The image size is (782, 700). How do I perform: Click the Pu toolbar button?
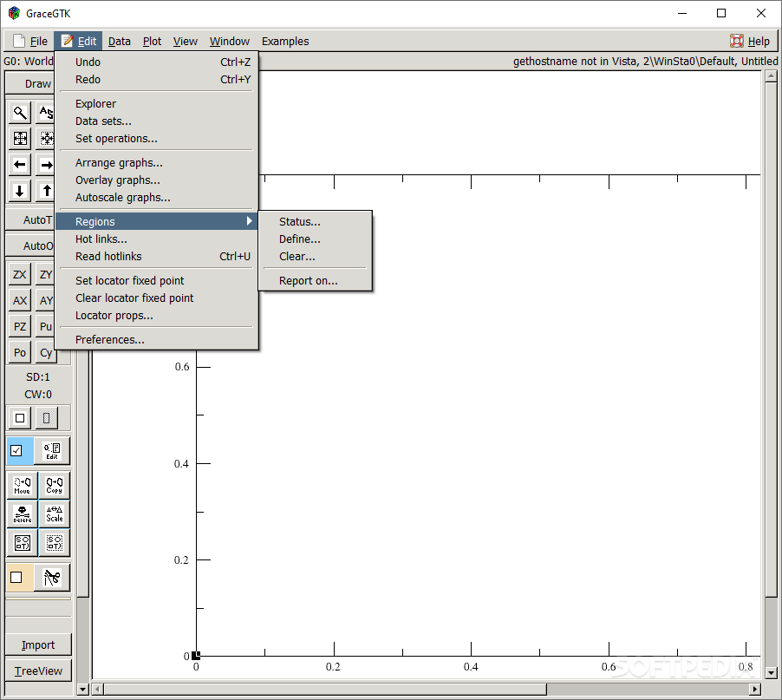[46, 326]
